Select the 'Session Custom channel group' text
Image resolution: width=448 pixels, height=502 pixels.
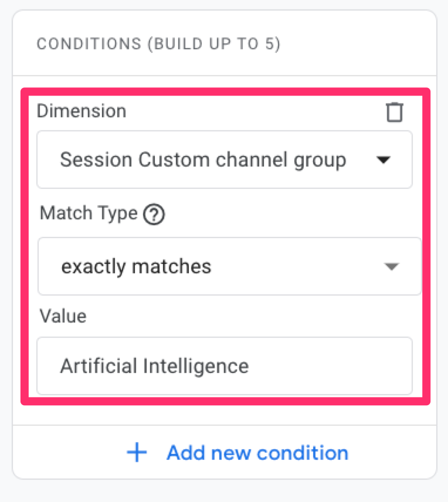click(203, 160)
